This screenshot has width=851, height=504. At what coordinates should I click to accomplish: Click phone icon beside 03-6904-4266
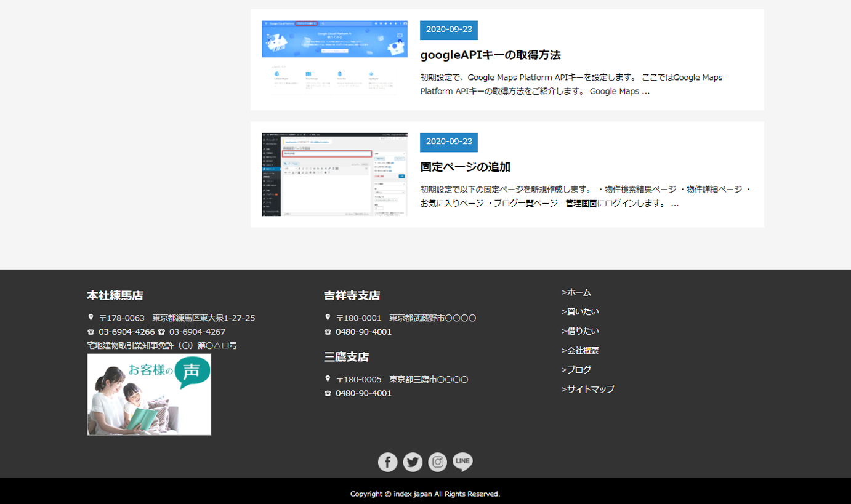pos(91,332)
